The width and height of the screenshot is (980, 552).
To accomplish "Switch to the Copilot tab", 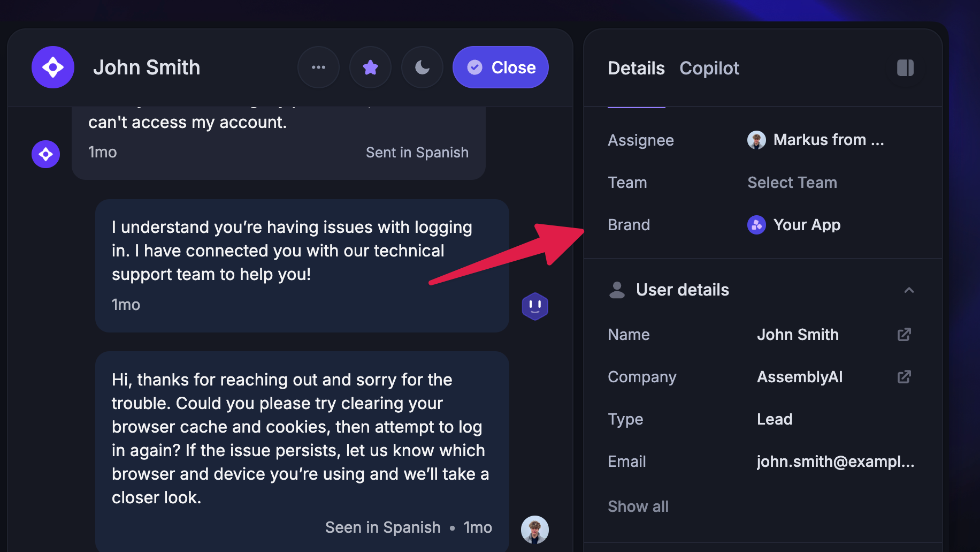I will (709, 69).
